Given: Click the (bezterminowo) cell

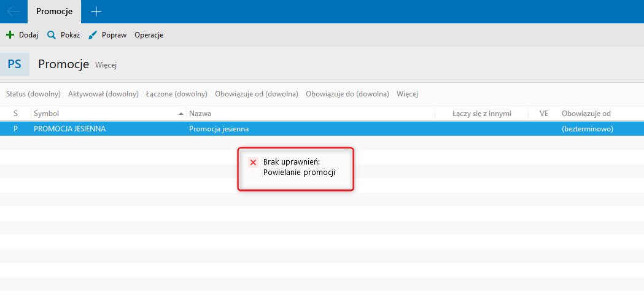Looking at the screenshot, I should (588, 129).
